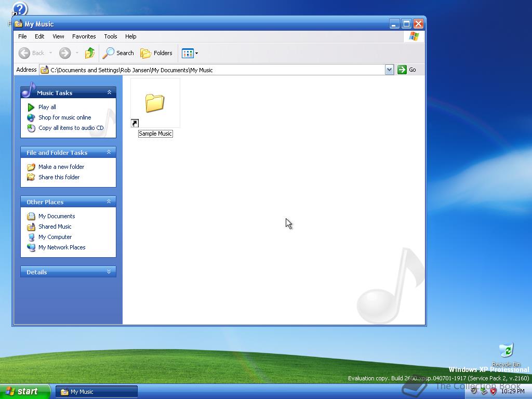Click the red security shield tray icon

(494, 391)
